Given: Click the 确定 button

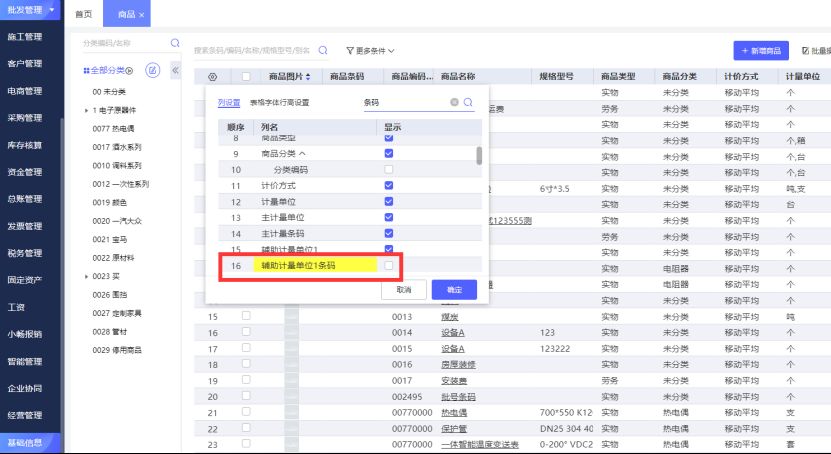Looking at the screenshot, I should (x=454, y=289).
